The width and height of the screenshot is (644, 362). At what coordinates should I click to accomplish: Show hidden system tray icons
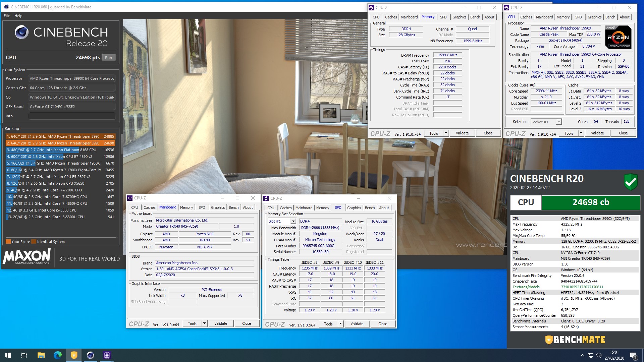(582, 355)
